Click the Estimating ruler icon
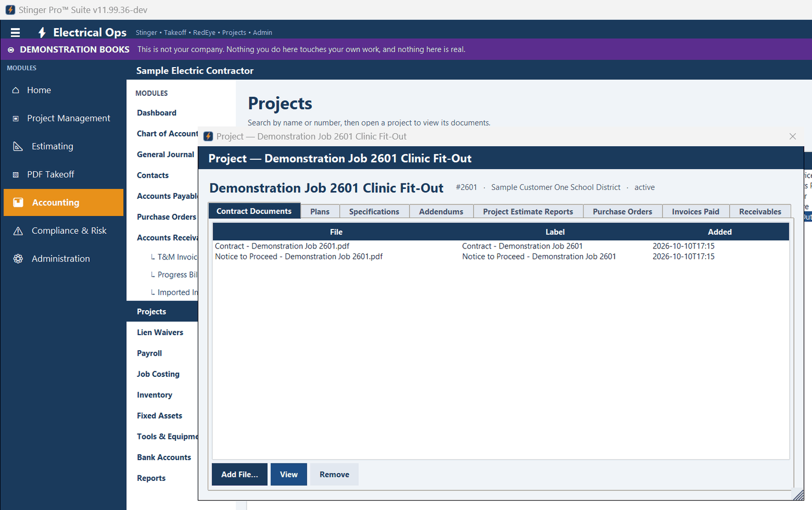The image size is (812, 510). [x=18, y=147]
